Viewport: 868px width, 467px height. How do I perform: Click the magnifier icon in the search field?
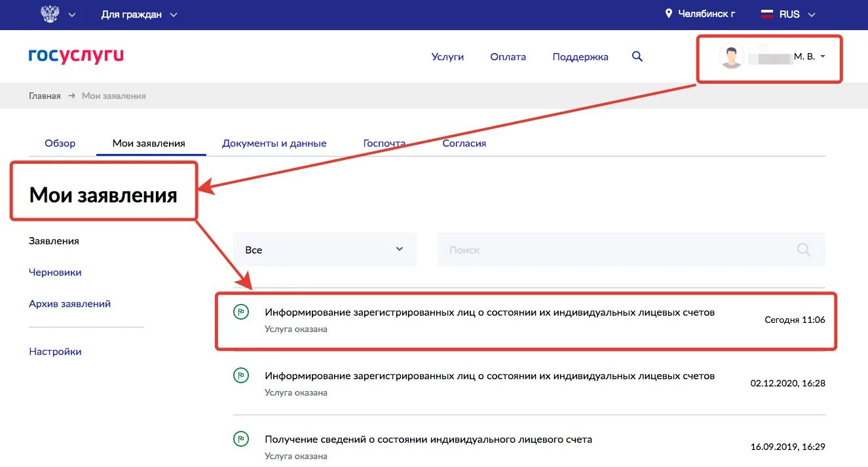point(804,250)
